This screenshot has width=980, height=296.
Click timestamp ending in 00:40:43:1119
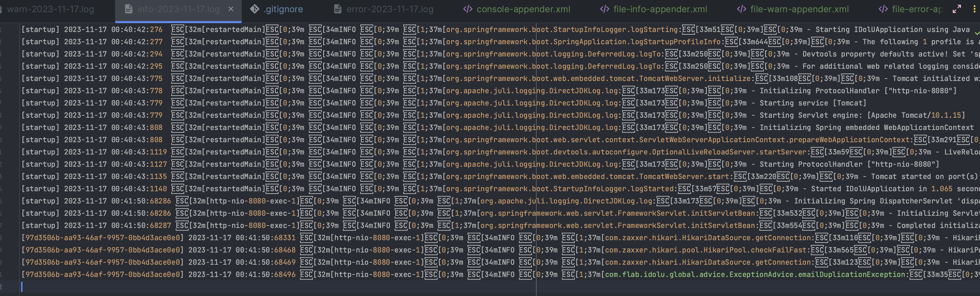[115, 152]
